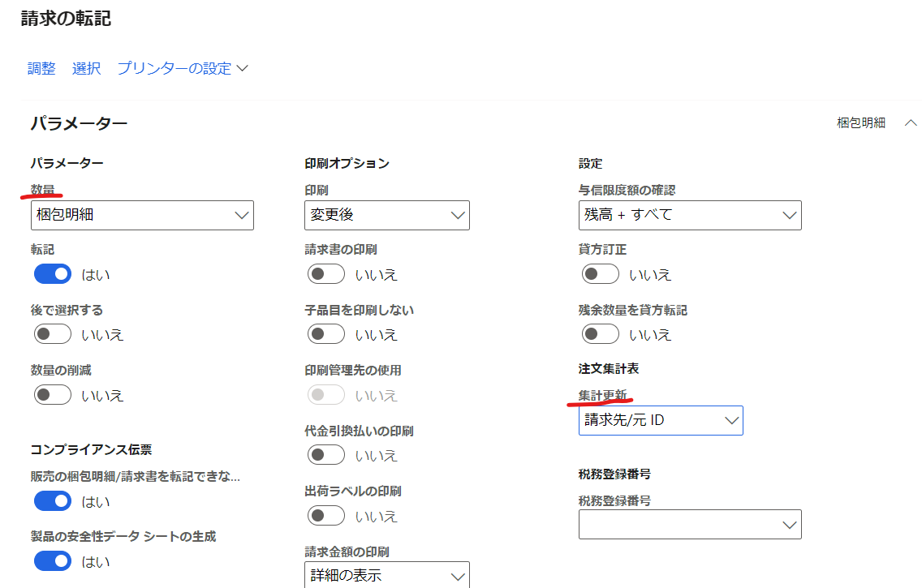Open 請求金額の印刷 dropdown showing 詳細の表示

coord(387,575)
